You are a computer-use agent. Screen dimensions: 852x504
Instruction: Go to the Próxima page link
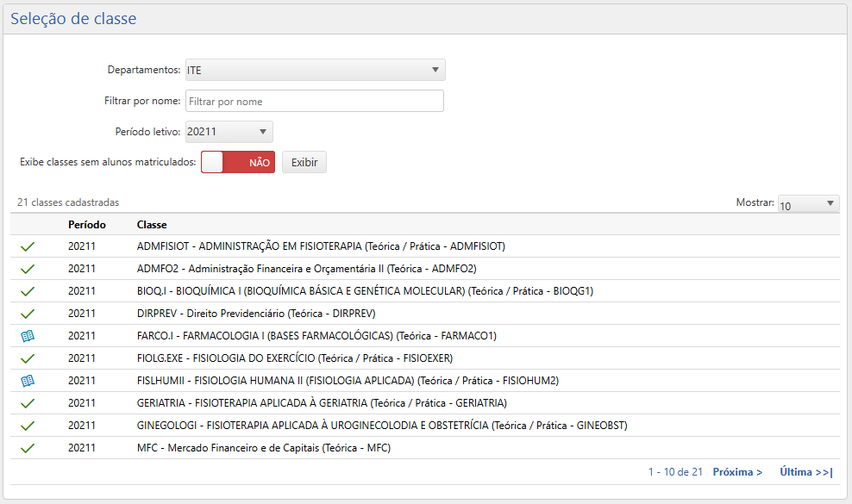[x=737, y=472]
